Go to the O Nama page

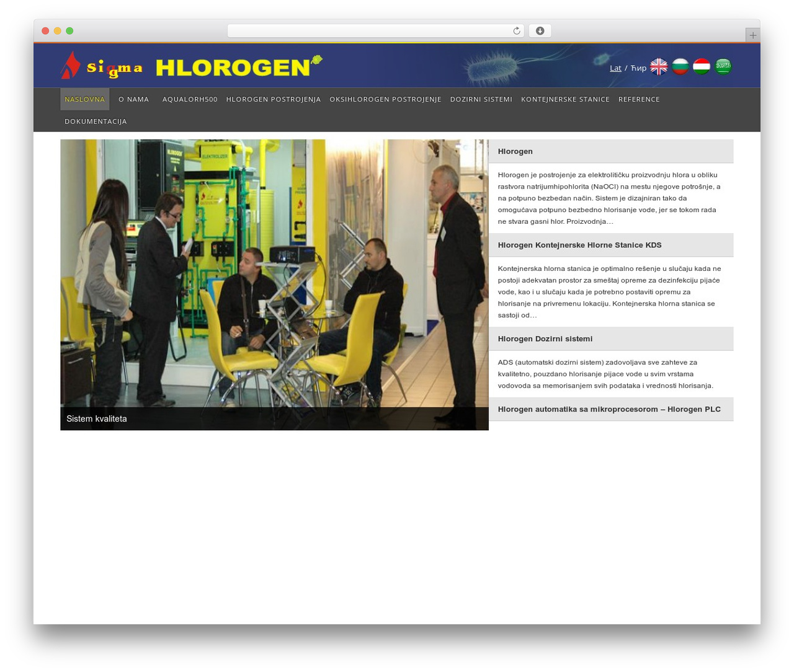tap(133, 99)
